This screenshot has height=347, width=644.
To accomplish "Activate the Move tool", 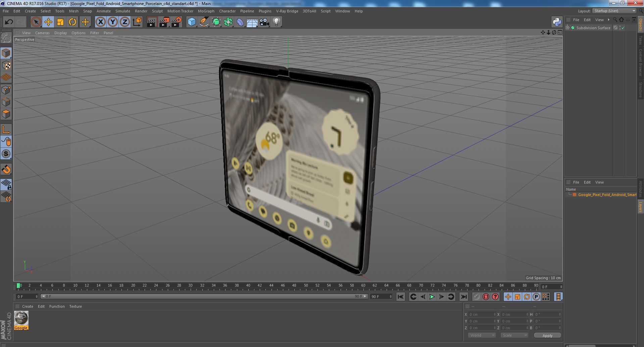I will click(x=48, y=22).
